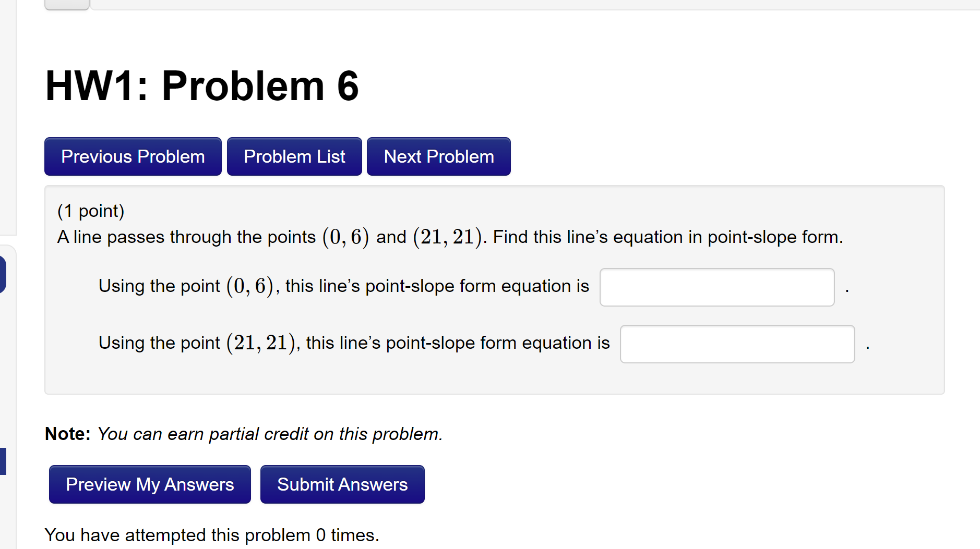The image size is (980, 549).
Task: Advance to the next problem
Action: click(x=438, y=156)
